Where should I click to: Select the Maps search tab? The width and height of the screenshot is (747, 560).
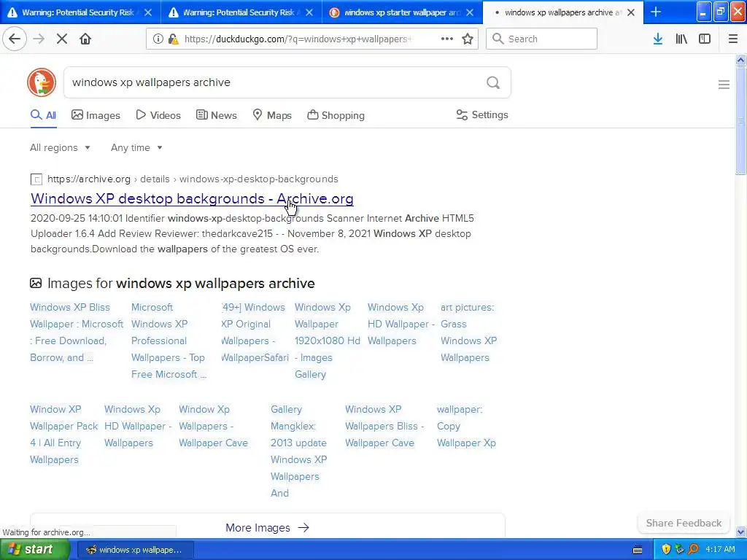click(272, 115)
